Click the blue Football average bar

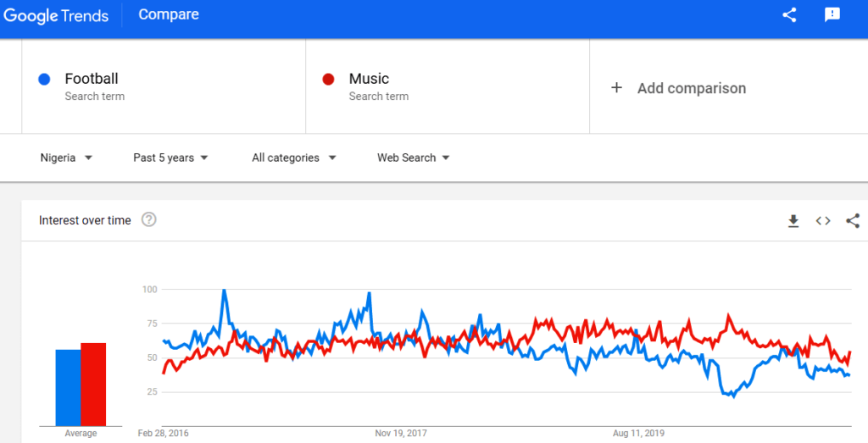point(68,387)
